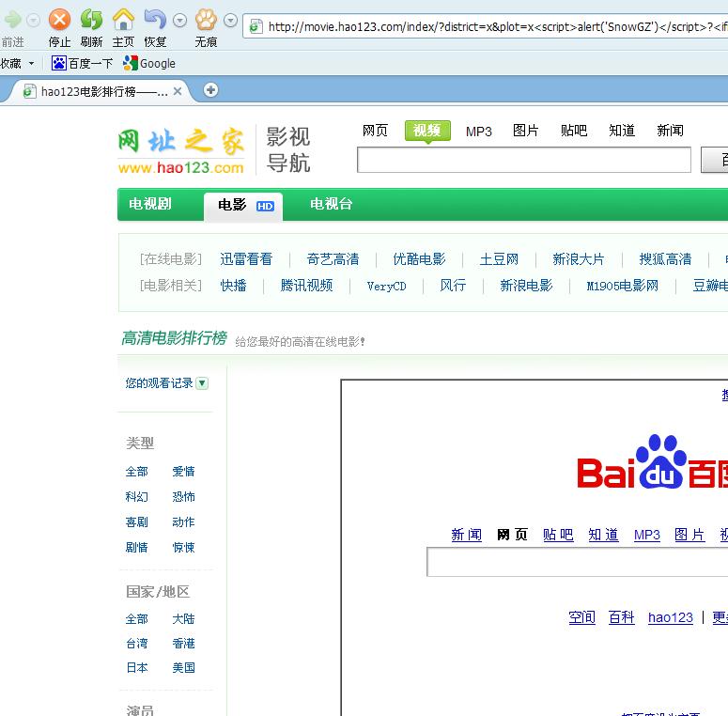Open a new tab with plus button
728x716 pixels.
[x=210, y=89]
